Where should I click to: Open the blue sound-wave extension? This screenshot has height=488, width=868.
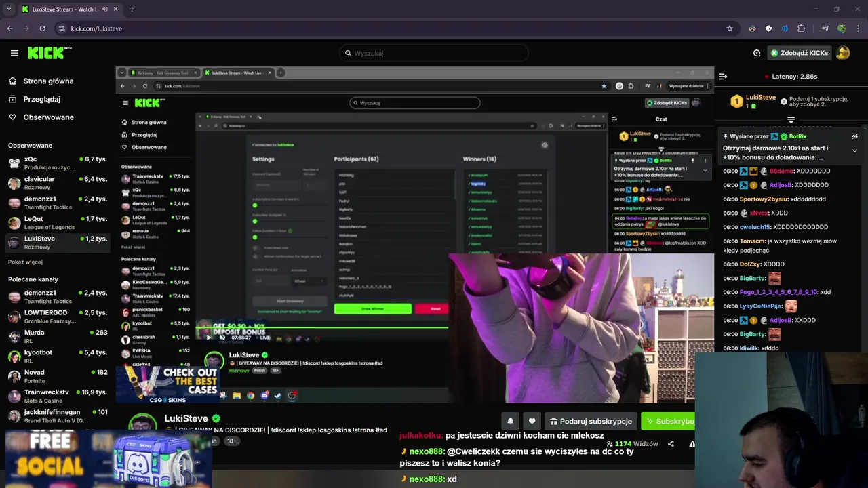(x=785, y=28)
